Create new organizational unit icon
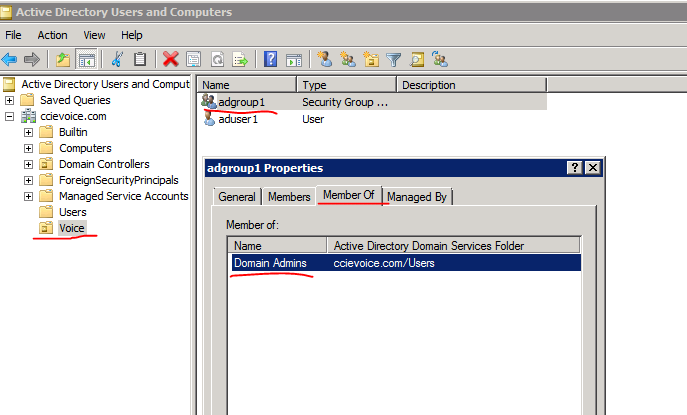This screenshot has height=415, width=687. [371, 59]
